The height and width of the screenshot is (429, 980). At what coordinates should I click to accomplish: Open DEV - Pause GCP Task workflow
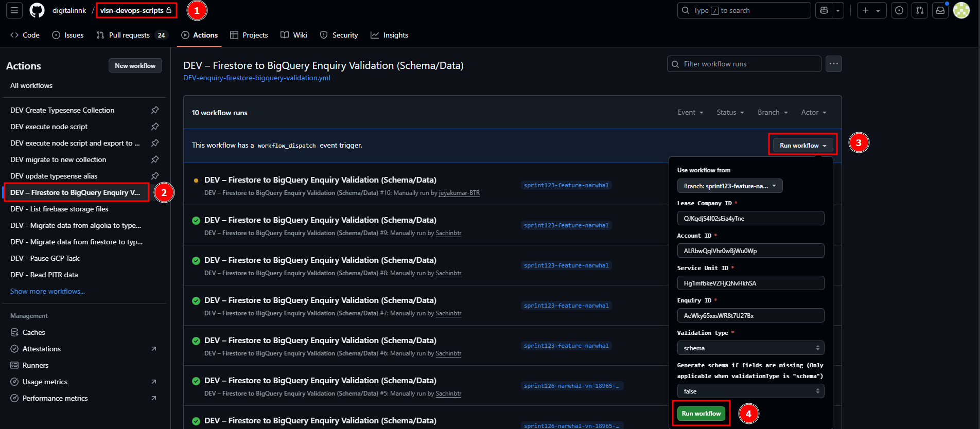click(45, 258)
